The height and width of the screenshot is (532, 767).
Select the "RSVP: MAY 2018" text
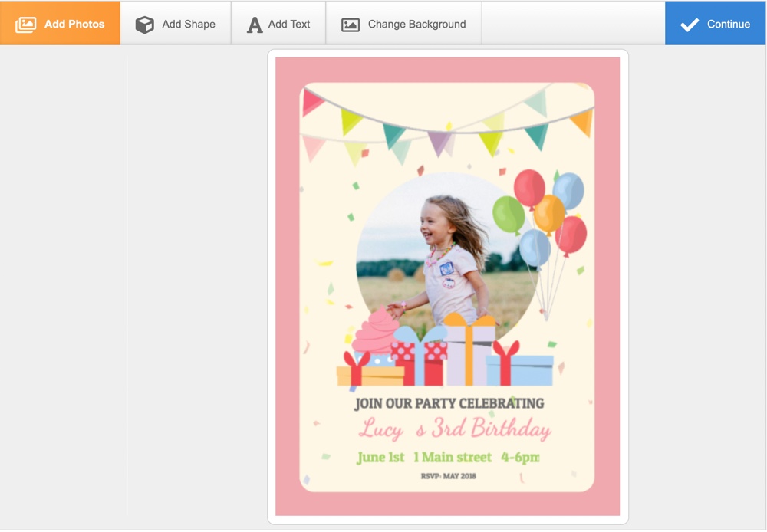(448, 476)
